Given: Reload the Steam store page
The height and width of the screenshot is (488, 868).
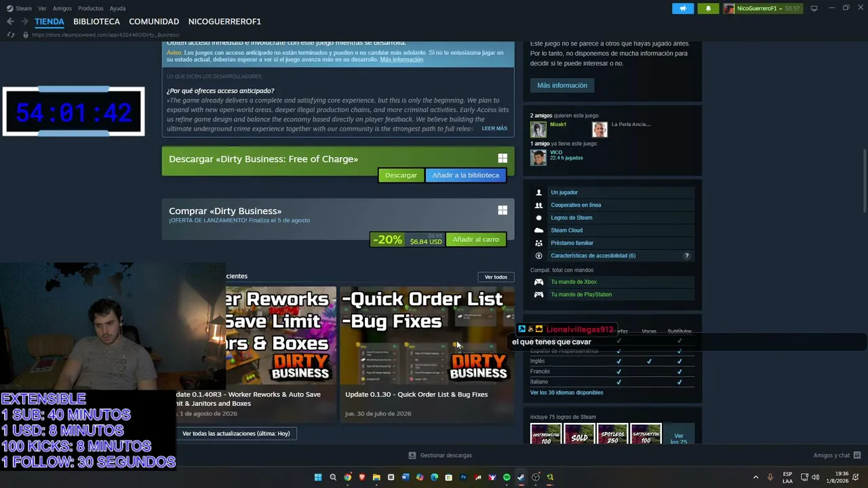Looking at the screenshot, I should [10, 35].
